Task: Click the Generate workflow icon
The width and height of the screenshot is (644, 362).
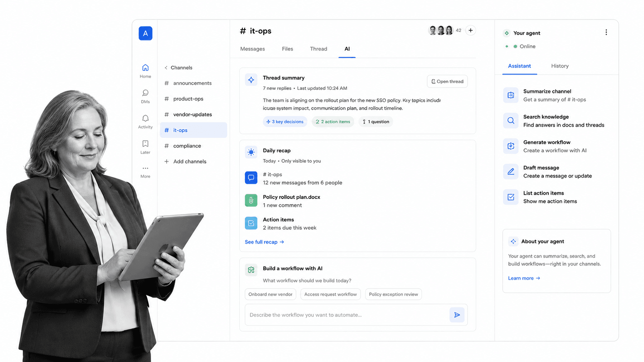Action: pos(511,146)
